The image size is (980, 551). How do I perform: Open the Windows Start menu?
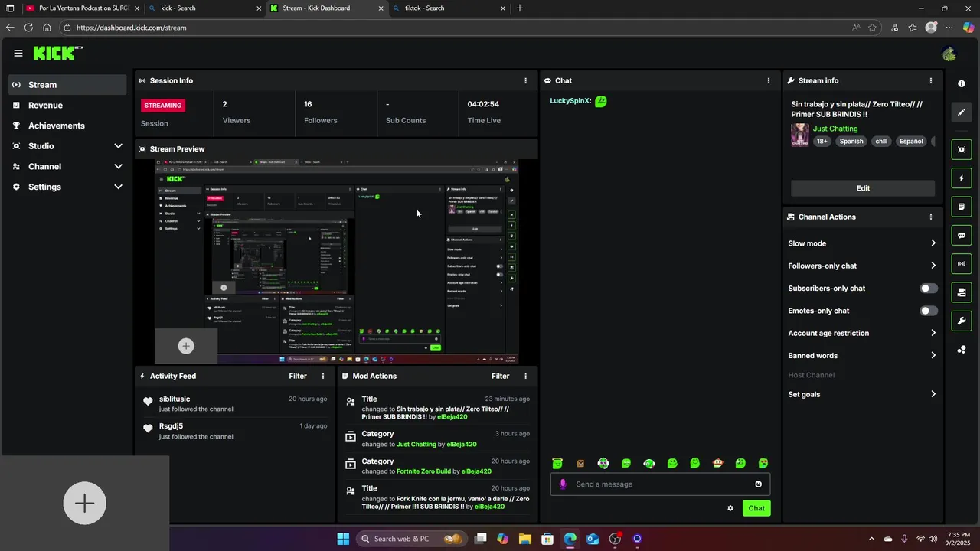[343, 539]
